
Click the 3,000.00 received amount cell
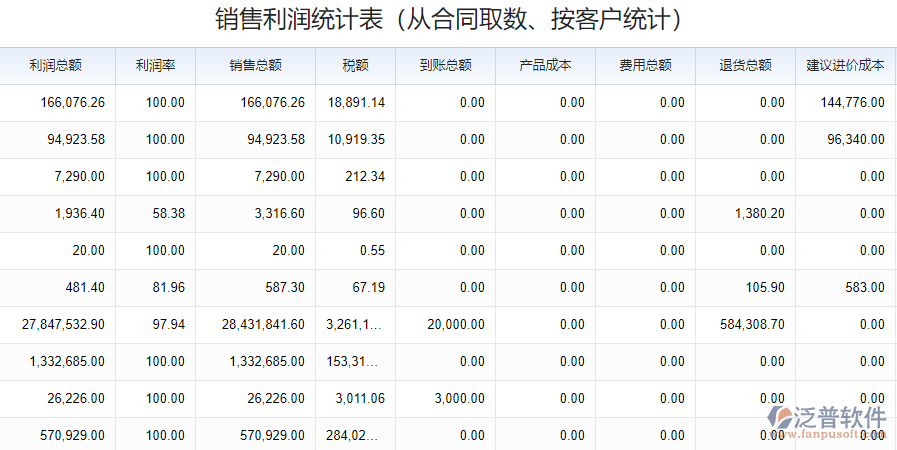coord(459,399)
